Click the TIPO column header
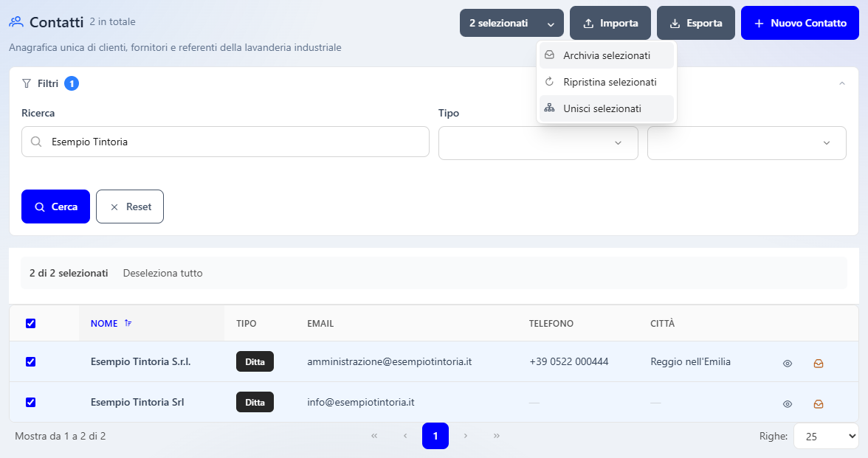 tap(247, 323)
